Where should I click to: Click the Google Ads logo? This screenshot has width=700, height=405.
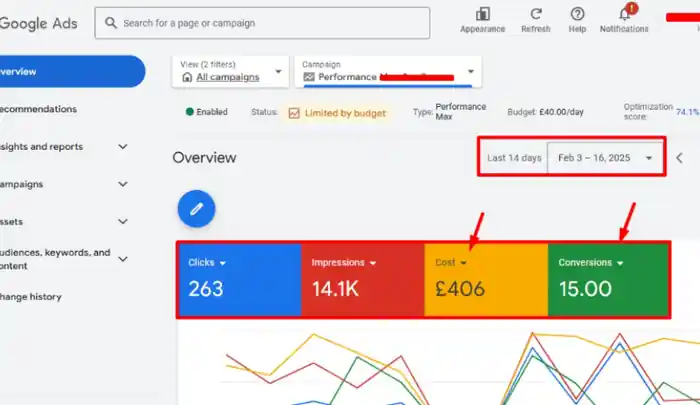coord(38,23)
